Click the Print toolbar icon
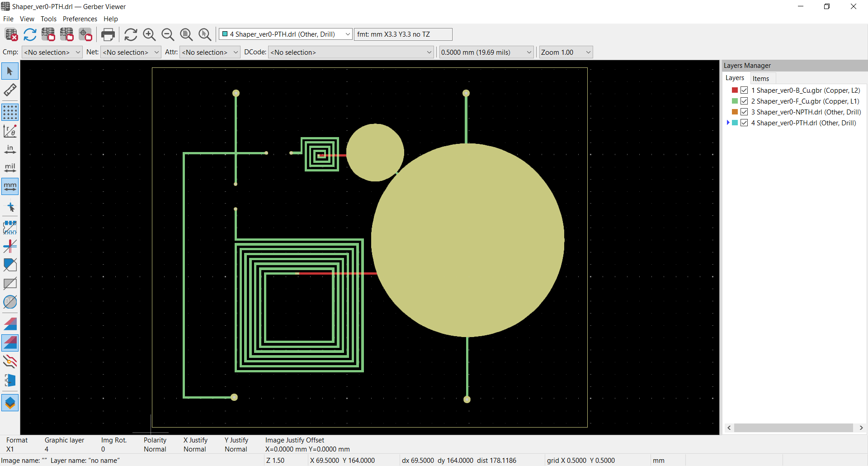The width and height of the screenshot is (868, 466). 108,34
